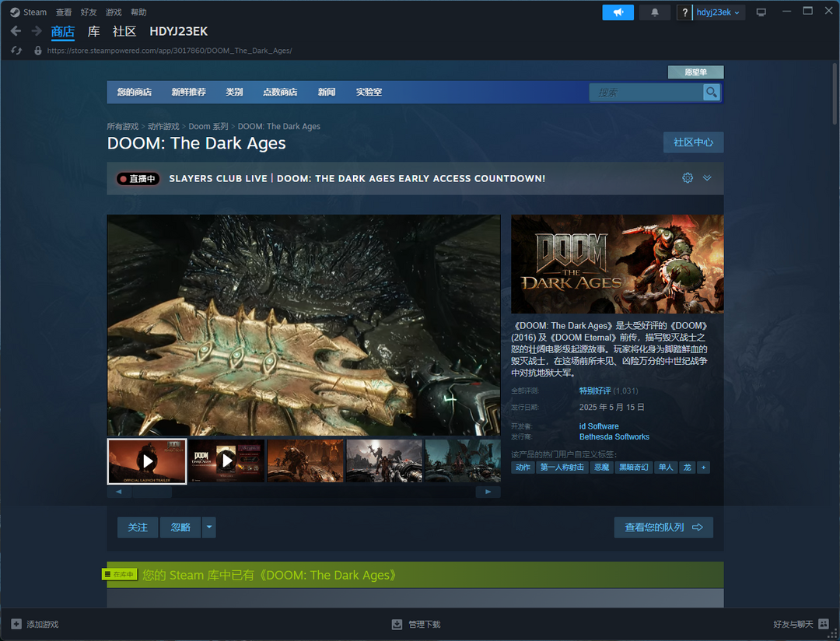Click the store 搜索 input field
Image resolution: width=840 pixels, height=641 pixels.
click(646, 93)
